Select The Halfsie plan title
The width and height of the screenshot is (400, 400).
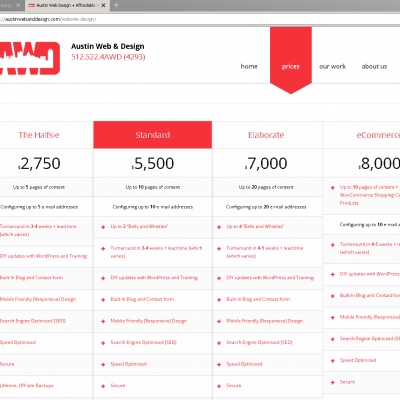pos(39,135)
